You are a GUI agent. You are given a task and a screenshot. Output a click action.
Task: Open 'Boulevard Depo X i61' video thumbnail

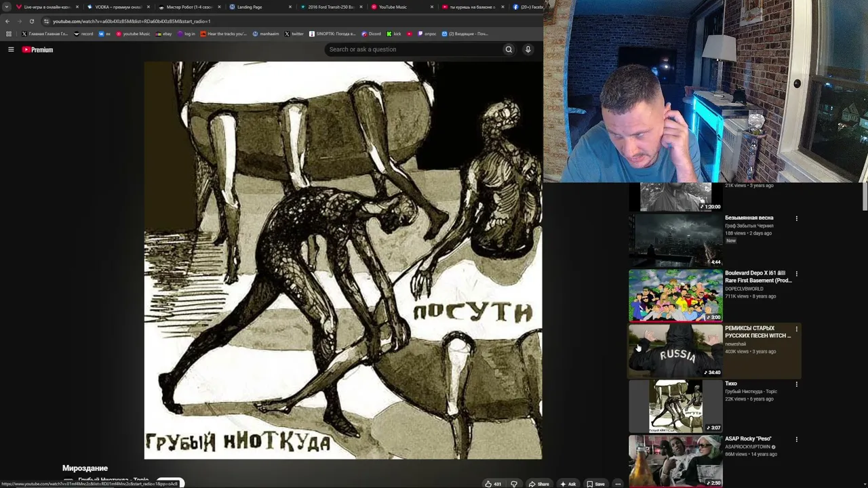(x=675, y=296)
